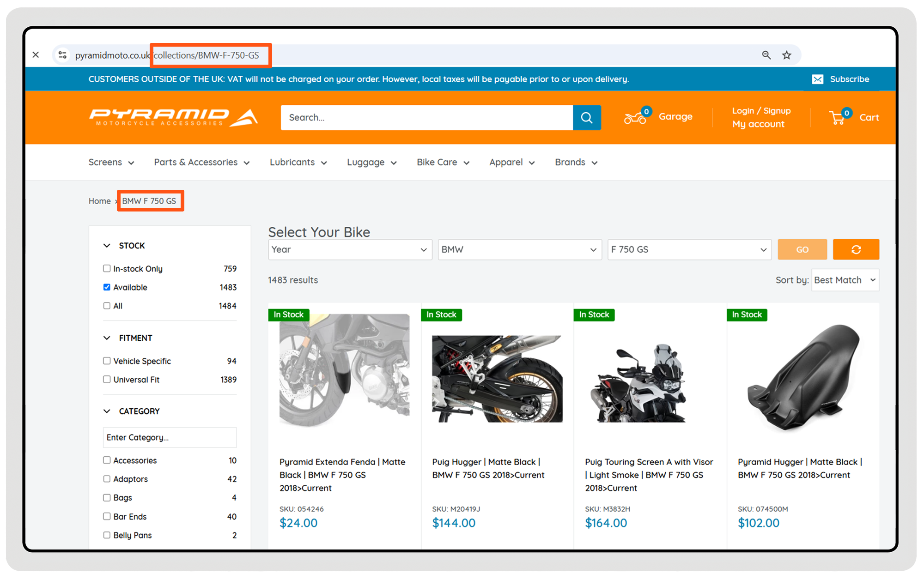Screen dimensions: 924x580
Task: Open Puig Touring Screen A with Visor title
Action: pos(649,475)
